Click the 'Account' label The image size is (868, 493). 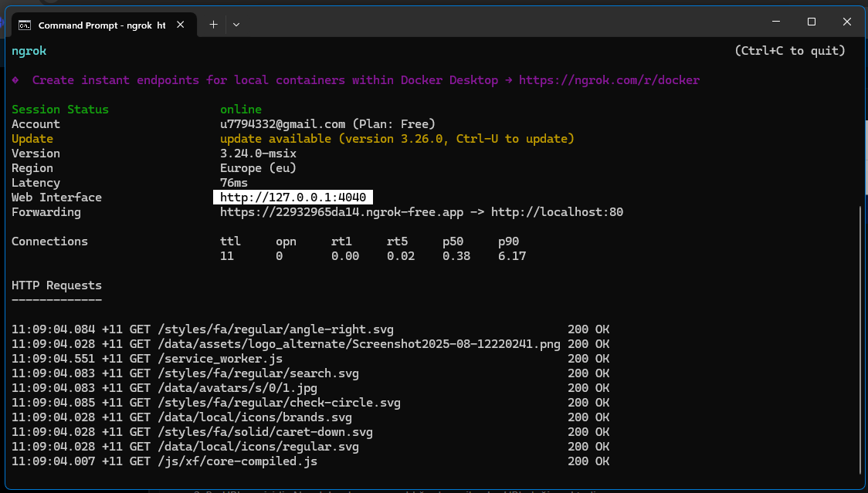pyautogui.click(x=36, y=124)
